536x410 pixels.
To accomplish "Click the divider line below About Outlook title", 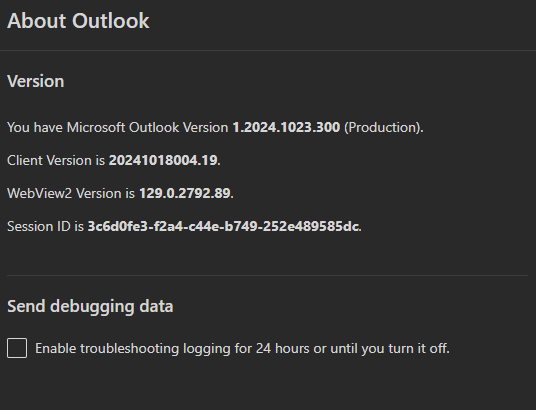I will (x=268, y=50).
